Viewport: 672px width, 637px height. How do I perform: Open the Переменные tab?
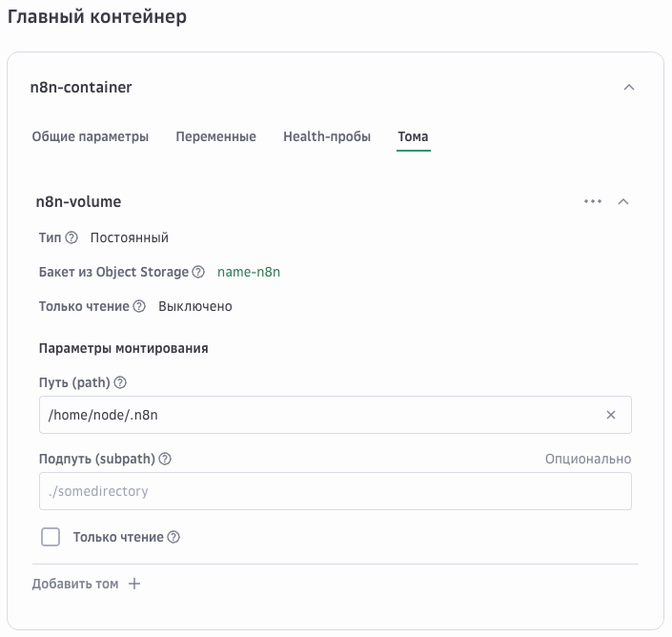pos(215,137)
